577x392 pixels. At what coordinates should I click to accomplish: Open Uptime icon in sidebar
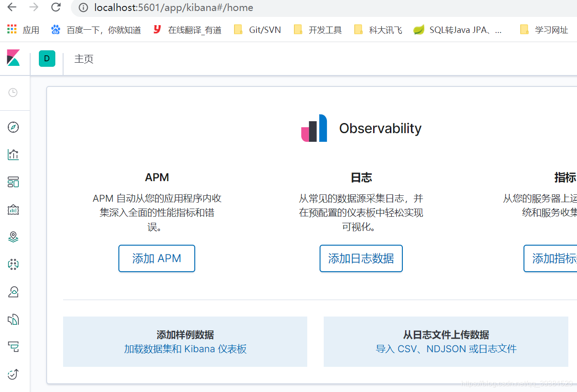click(13, 374)
